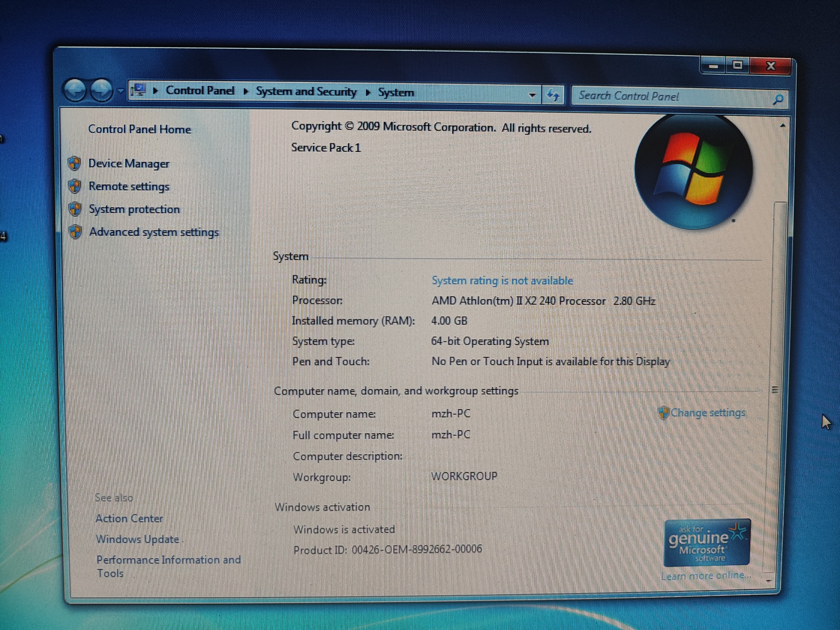Image resolution: width=840 pixels, height=630 pixels.
Task: Click the shield icon beside System protection
Action: (x=75, y=209)
